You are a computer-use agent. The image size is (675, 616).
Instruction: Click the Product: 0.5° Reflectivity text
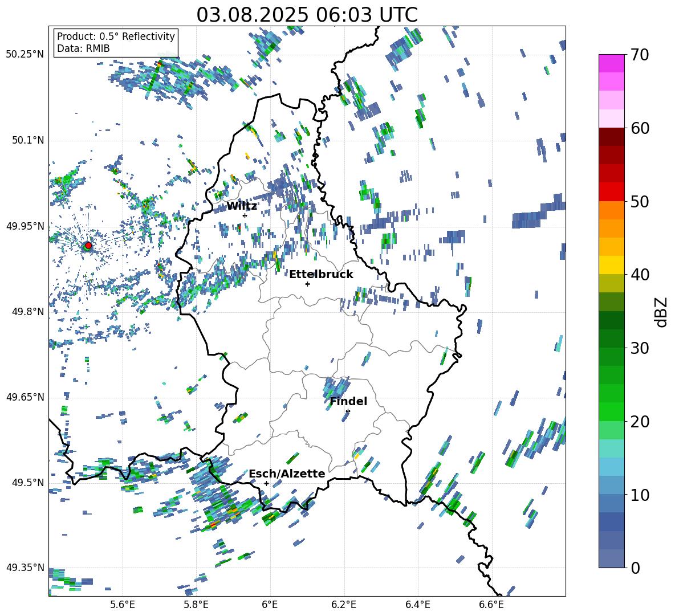pos(116,36)
